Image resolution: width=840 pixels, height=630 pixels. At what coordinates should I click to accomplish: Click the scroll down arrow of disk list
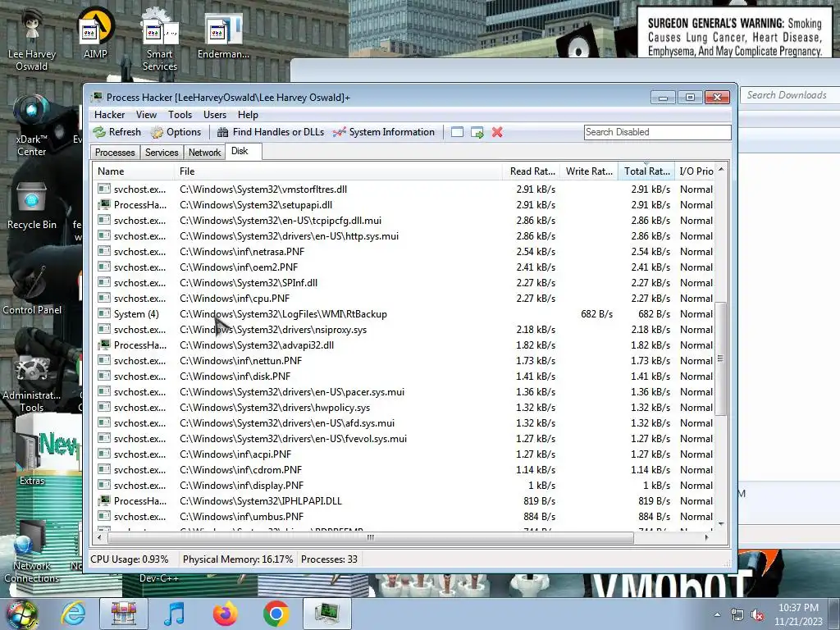tap(721, 524)
